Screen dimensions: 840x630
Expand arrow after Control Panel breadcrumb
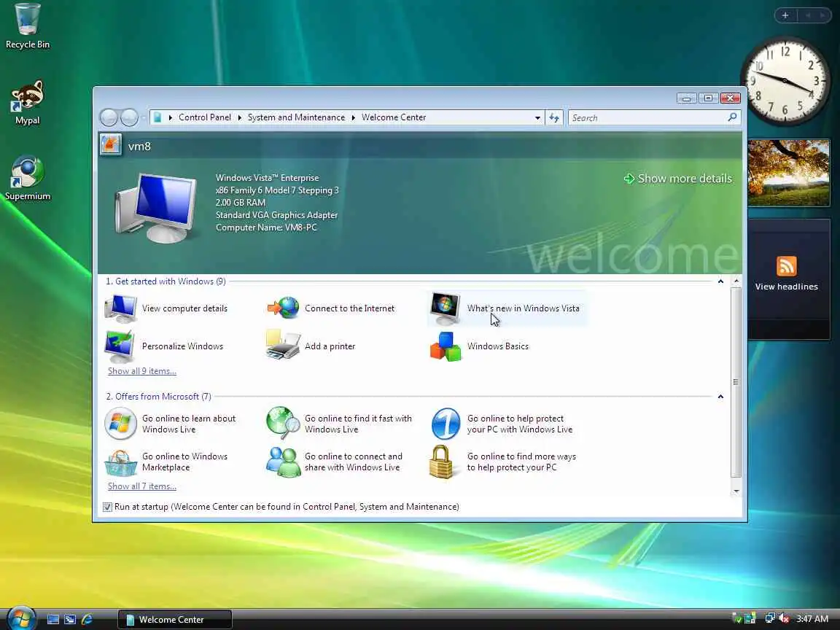(239, 117)
